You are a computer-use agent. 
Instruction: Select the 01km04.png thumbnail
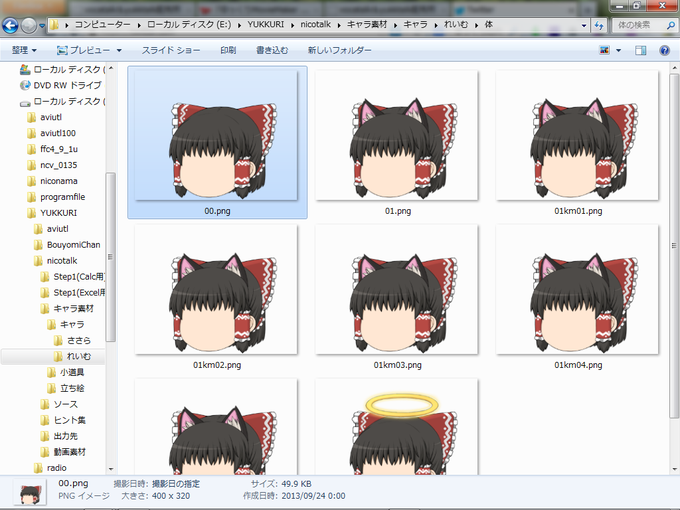[x=577, y=289]
